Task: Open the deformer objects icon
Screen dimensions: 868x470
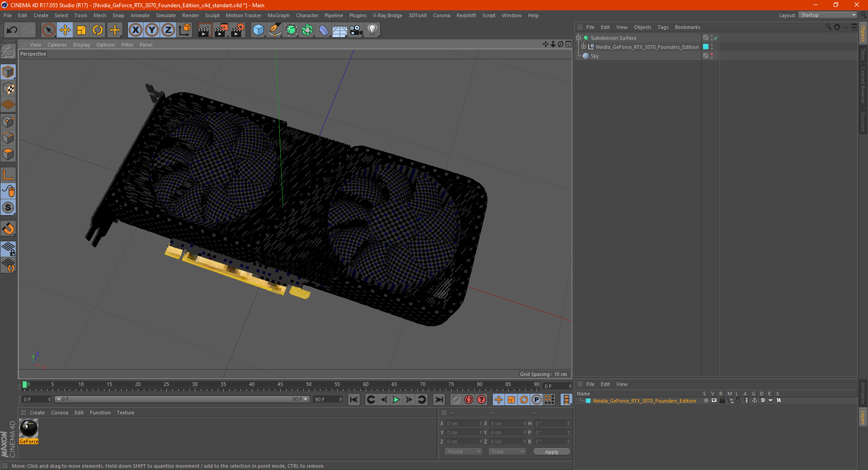Action: [x=324, y=30]
